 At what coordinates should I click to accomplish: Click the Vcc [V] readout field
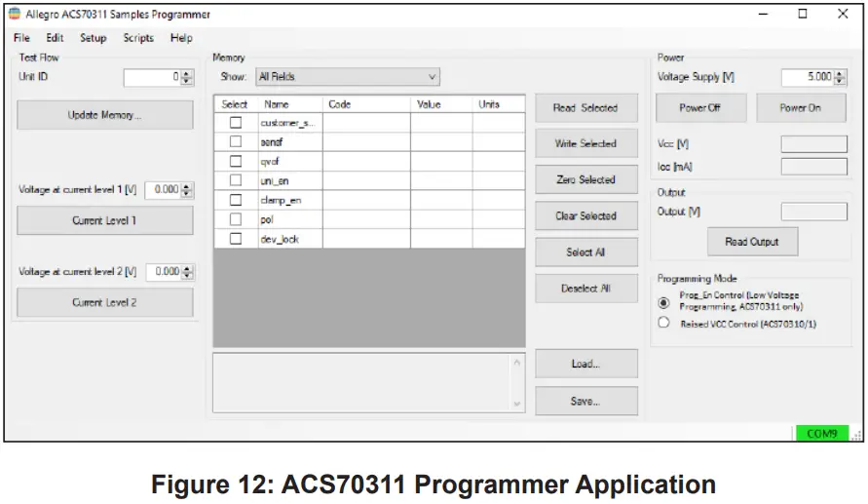(x=813, y=144)
